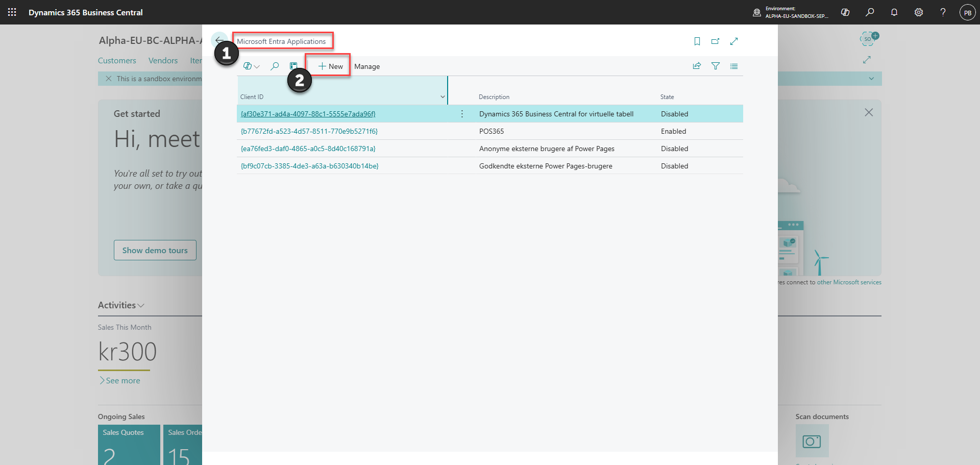Image resolution: width=980 pixels, height=465 pixels.
Task: Click Show demo tours button
Action: click(x=155, y=250)
